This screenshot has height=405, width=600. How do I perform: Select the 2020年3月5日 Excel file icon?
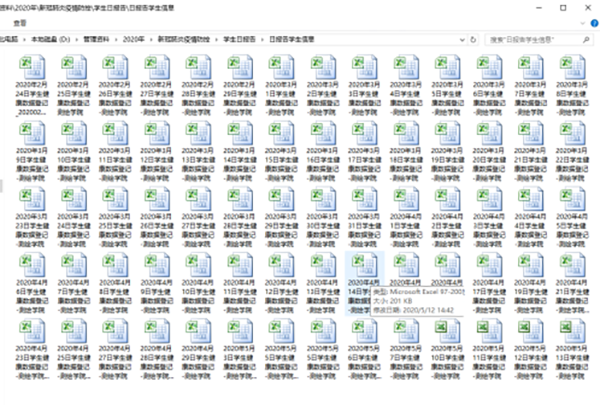click(448, 67)
